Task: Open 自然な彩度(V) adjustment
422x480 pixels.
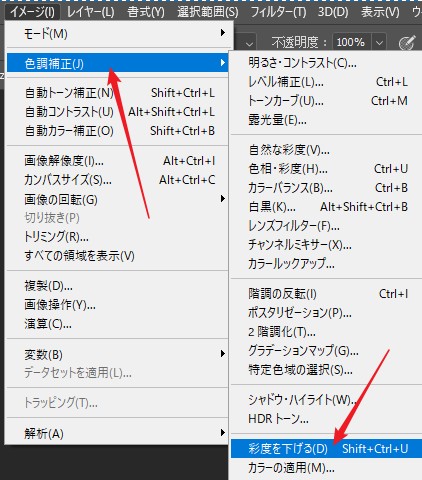Action: tap(326, 150)
